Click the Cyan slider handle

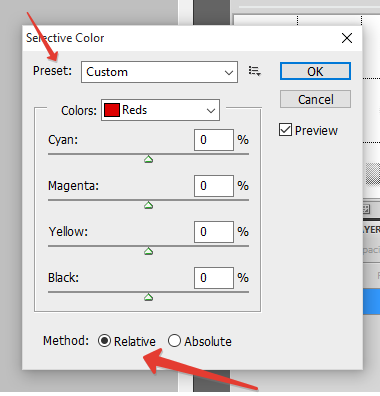[x=148, y=159]
